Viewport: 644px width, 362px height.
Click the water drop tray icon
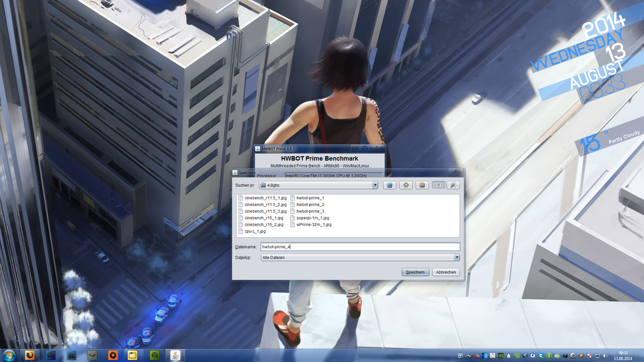[x=508, y=356]
